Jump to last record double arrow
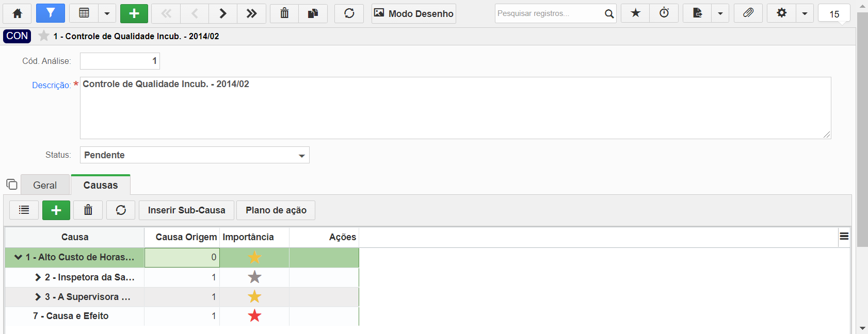 coord(251,13)
